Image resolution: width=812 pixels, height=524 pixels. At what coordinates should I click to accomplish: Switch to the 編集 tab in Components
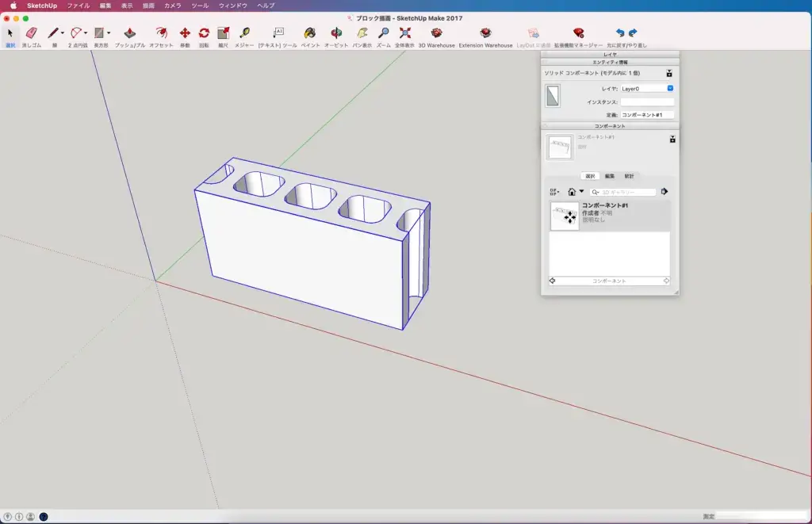pos(610,176)
